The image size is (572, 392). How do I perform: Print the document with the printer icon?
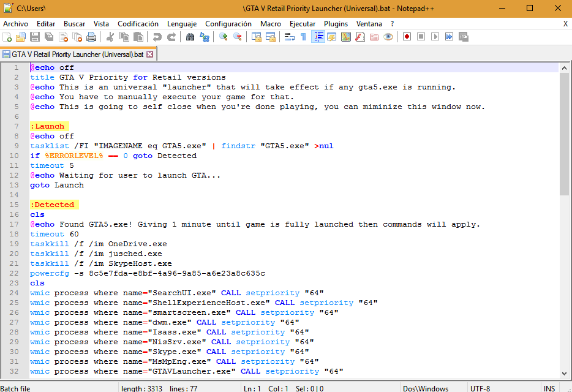(91, 37)
